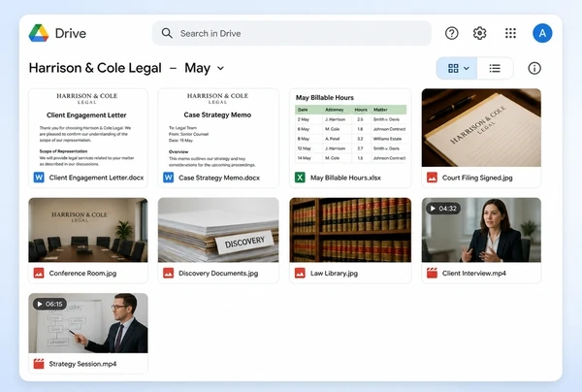Click the May folder name in the breadcrumb

pos(198,68)
